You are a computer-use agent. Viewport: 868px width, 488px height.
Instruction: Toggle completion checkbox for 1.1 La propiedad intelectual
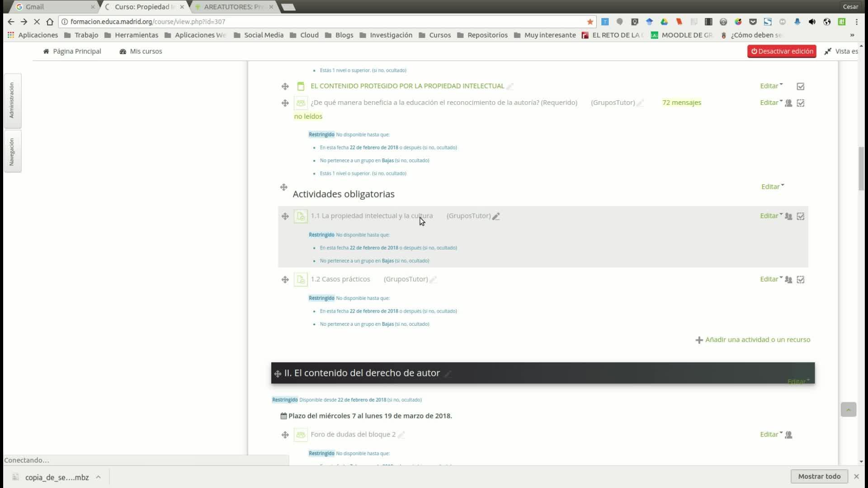pos(801,216)
